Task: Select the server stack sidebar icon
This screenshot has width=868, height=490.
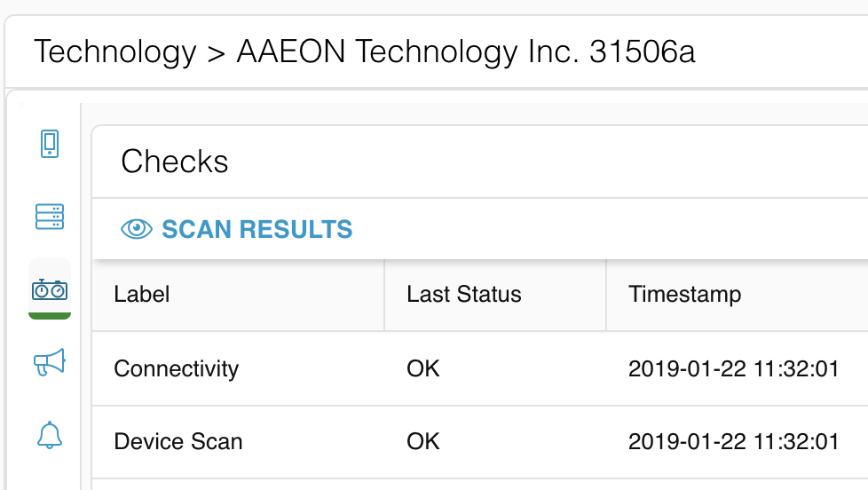Action: pyautogui.click(x=50, y=217)
